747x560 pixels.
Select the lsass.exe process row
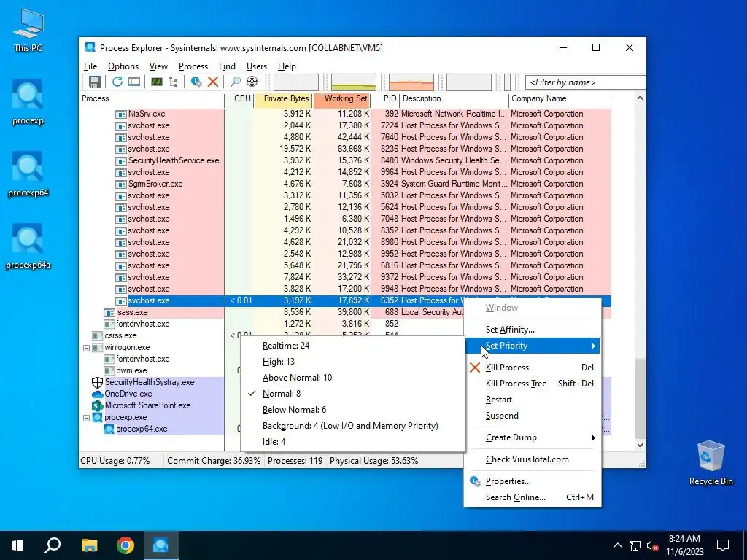[x=345, y=312]
